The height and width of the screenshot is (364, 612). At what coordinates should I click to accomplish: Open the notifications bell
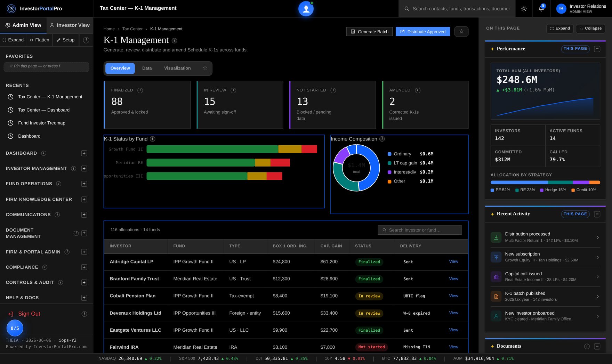541,9
